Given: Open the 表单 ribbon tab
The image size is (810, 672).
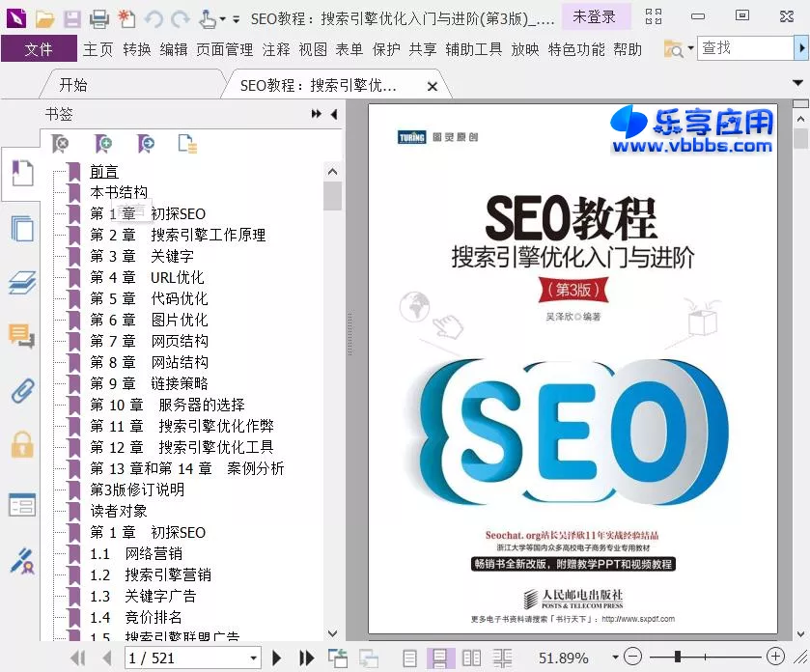Looking at the screenshot, I should [349, 49].
